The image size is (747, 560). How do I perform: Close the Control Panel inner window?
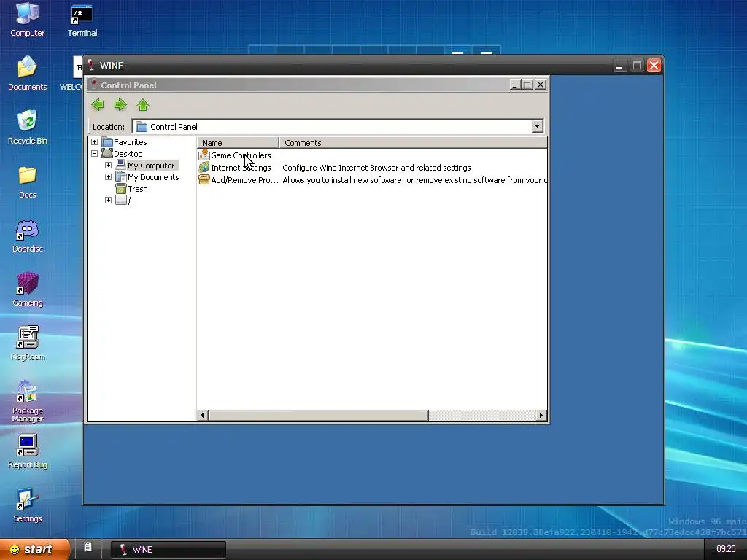tap(541, 85)
